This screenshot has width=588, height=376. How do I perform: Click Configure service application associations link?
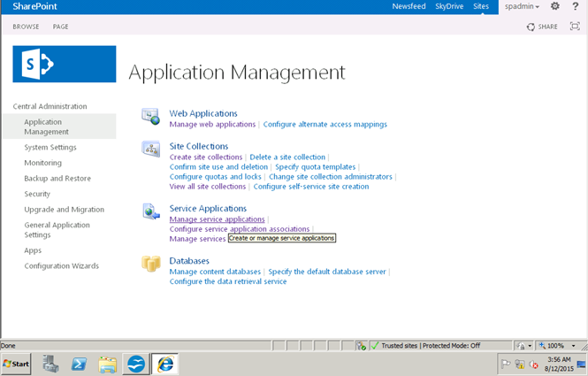(x=240, y=229)
